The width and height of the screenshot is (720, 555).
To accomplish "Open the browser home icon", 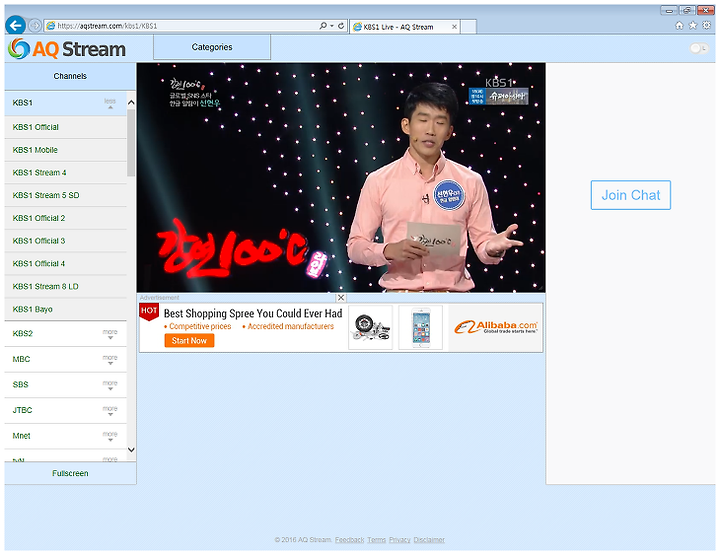I will point(679,26).
